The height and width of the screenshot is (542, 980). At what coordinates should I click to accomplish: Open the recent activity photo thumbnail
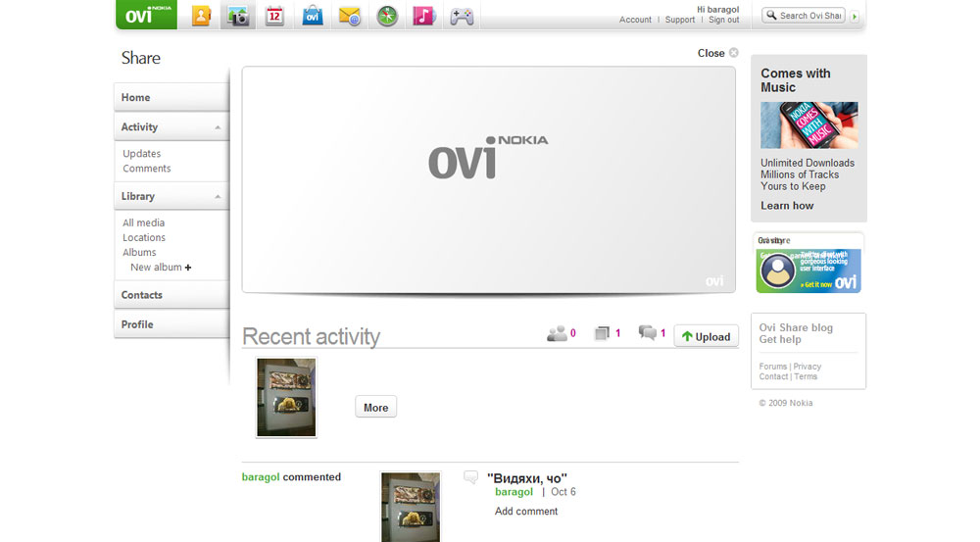pyautogui.click(x=286, y=398)
